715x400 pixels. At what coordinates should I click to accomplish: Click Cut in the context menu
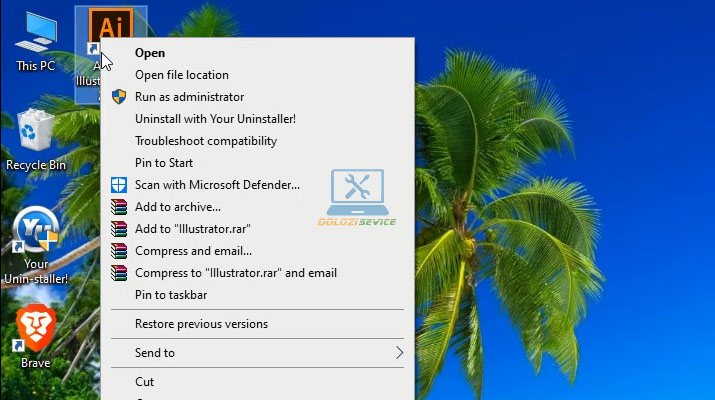(x=145, y=381)
